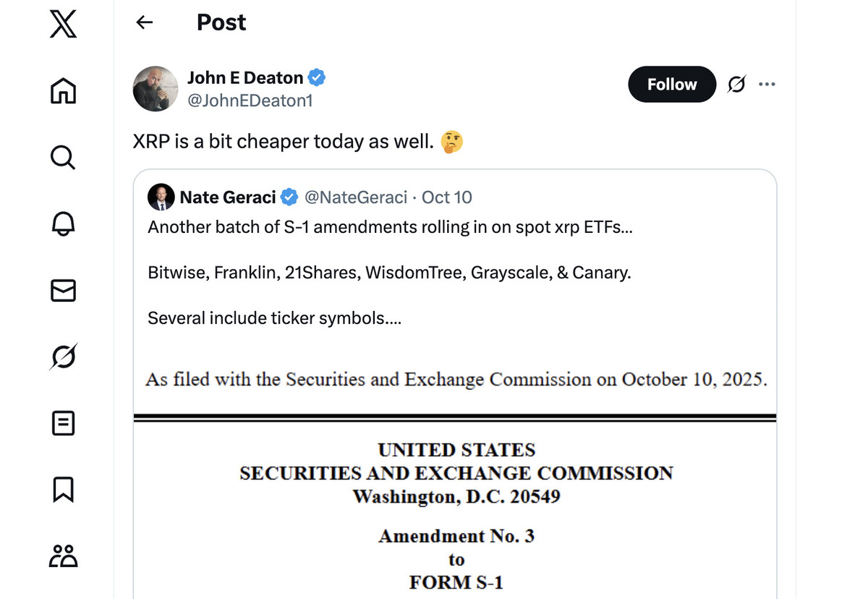This screenshot has width=868, height=599.
Task: Click the Oct 10 quoted post date
Action: coord(446,197)
